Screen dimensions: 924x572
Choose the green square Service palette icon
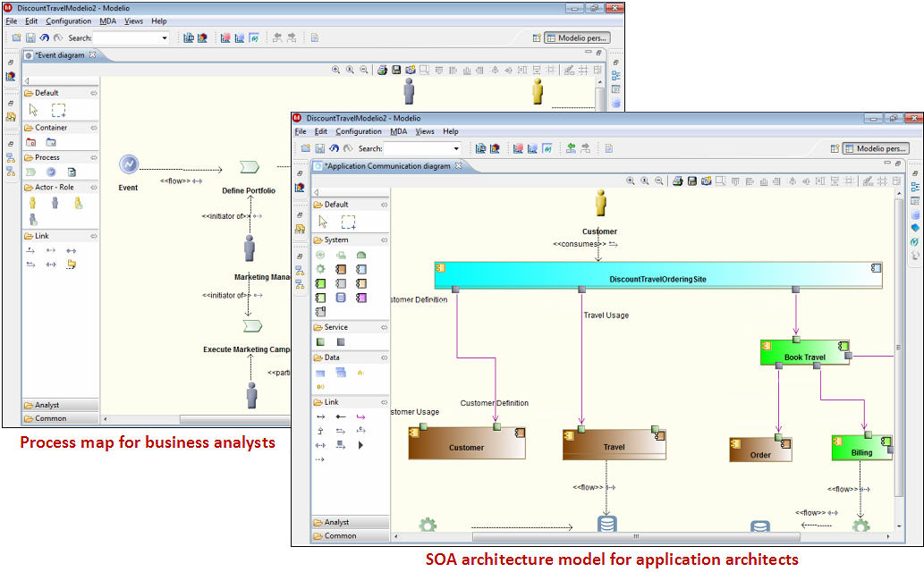point(320,342)
